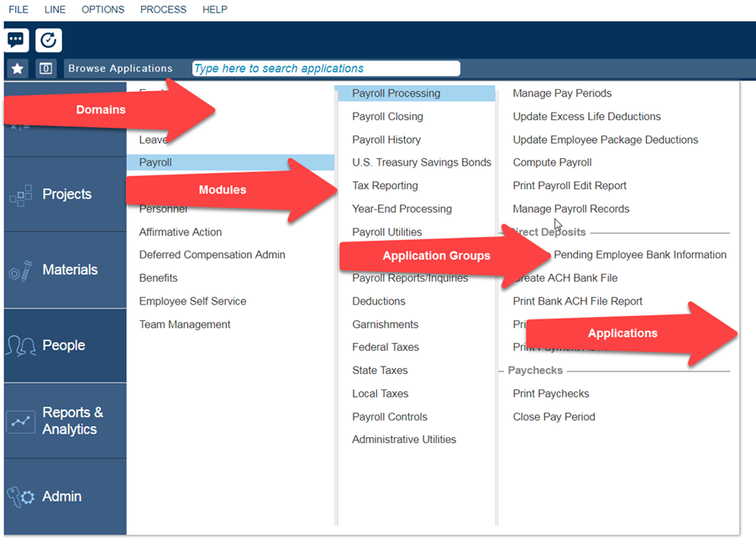Select the Projects domain icon
This screenshot has width=756, height=549.
[x=21, y=195]
